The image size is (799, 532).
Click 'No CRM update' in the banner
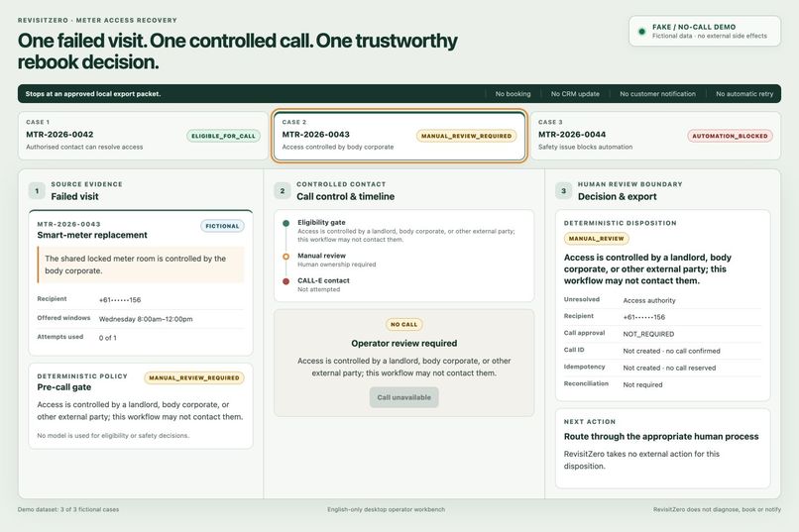575,94
